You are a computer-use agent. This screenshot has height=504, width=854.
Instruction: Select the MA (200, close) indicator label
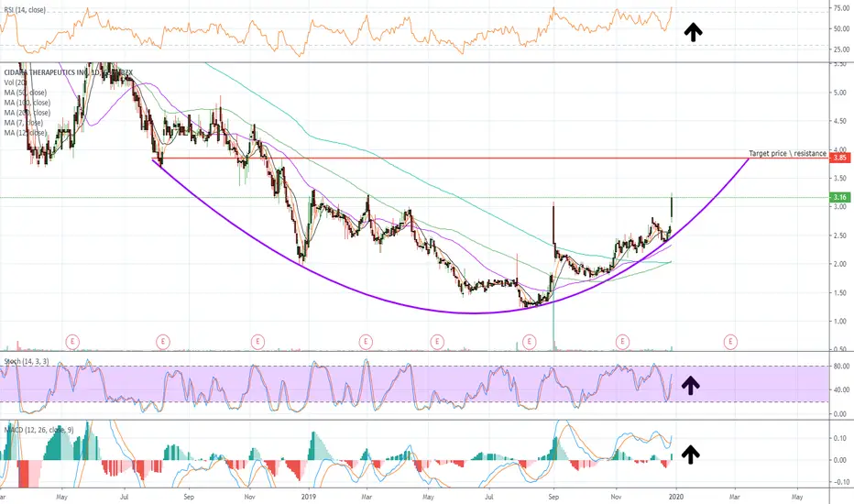point(27,113)
